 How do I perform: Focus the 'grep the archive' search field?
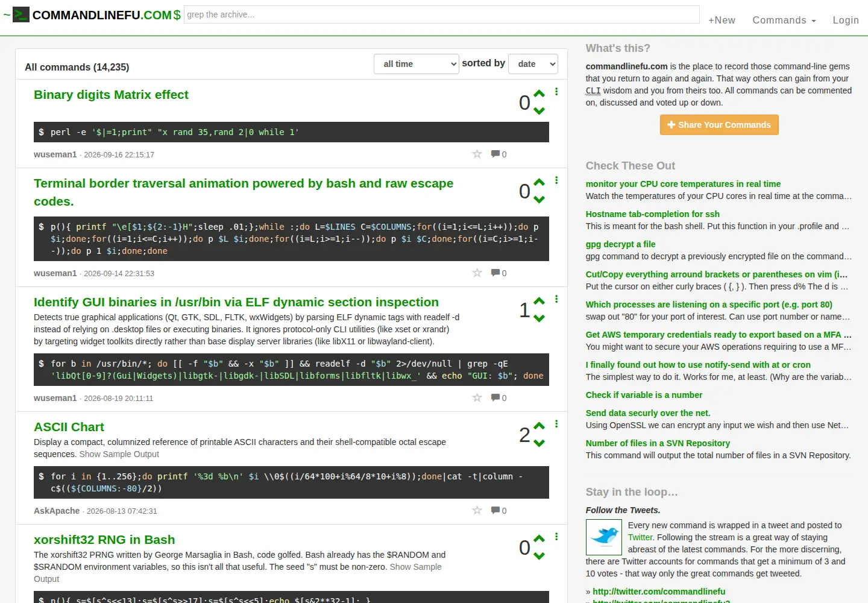[x=442, y=14]
